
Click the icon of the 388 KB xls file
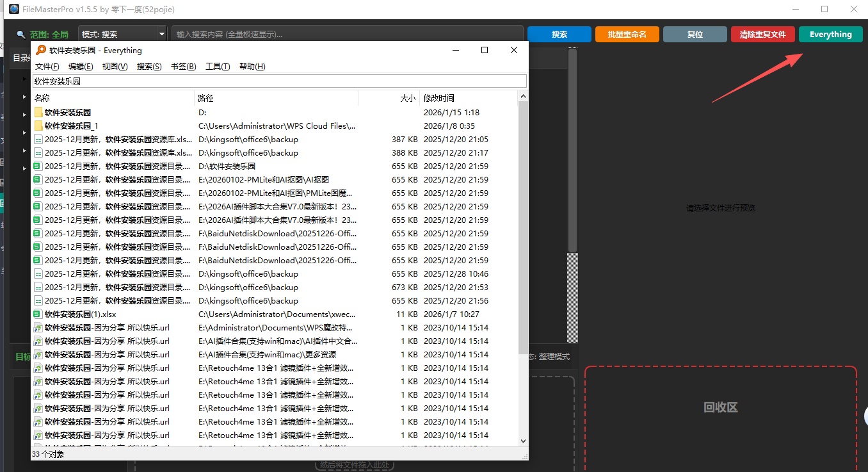[38, 153]
